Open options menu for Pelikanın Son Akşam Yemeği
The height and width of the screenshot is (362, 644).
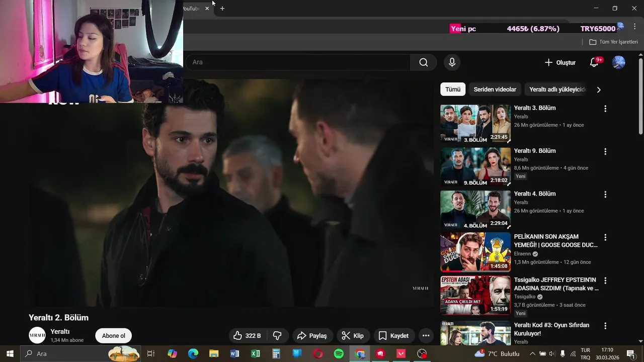605,237
